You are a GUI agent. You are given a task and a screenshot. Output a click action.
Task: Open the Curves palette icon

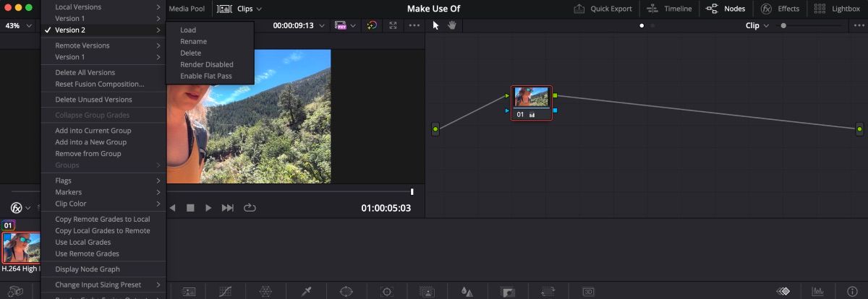226,291
